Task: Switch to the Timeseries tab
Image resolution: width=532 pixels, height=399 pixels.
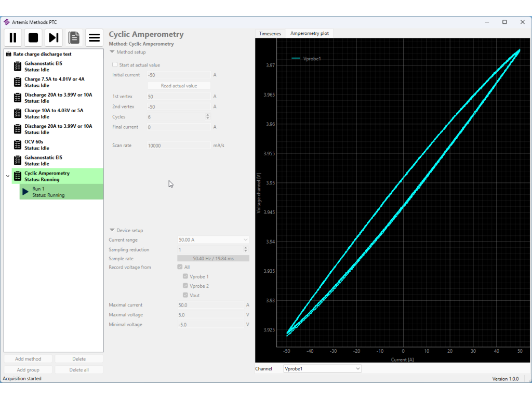Action: click(x=270, y=34)
